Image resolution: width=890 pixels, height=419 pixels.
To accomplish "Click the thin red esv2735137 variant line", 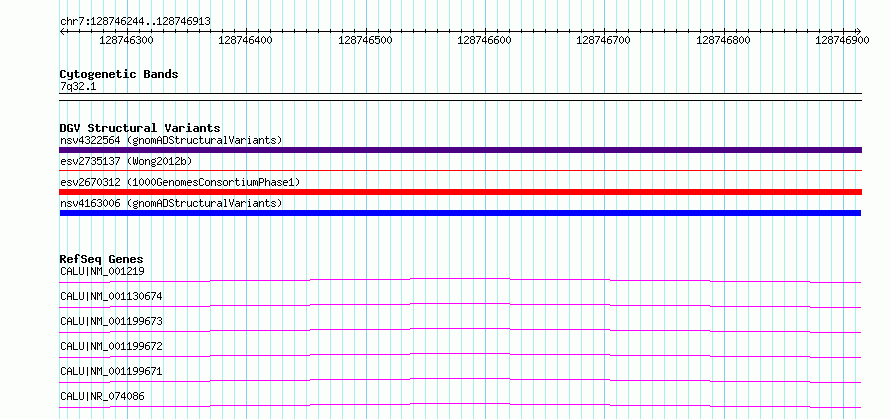I will [x=460, y=170].
